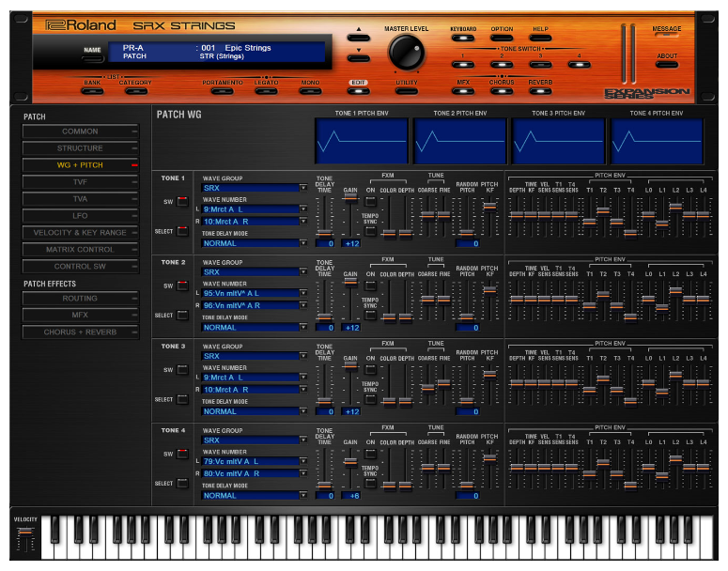
Task: Open the TVF page
Action: (x=81, y=182)
